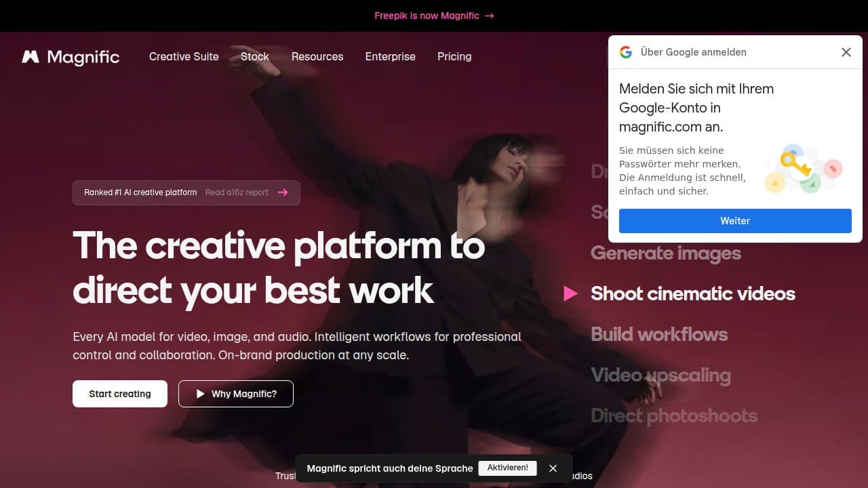Click the headline 'The creative platform to direct your best work'
868x488 pixels.
[279, 267]
